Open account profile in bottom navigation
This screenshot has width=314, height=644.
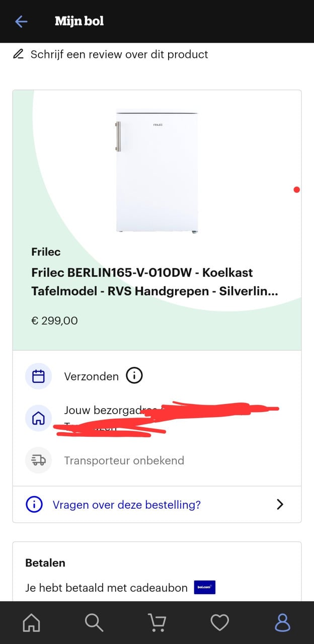point(282,623)
